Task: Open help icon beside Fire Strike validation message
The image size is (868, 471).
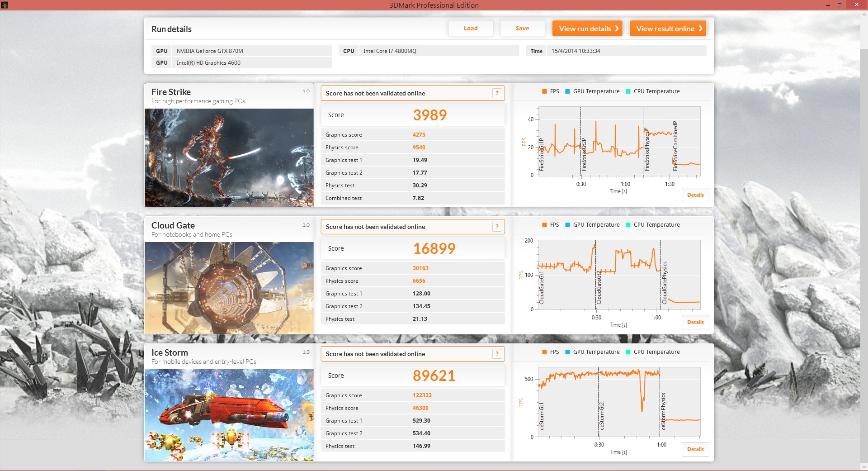Action: click(497, 93)
